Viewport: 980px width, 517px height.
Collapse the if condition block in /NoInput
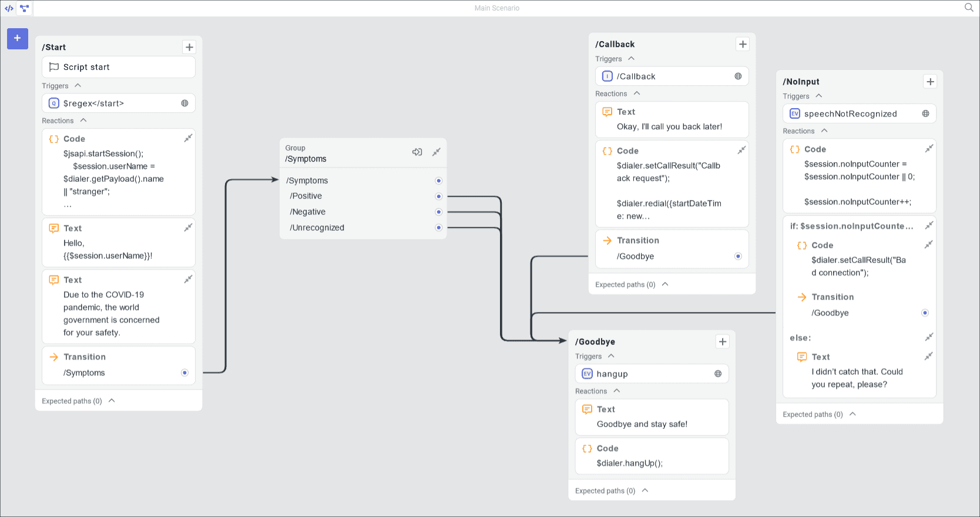click(x=929, y=226)
